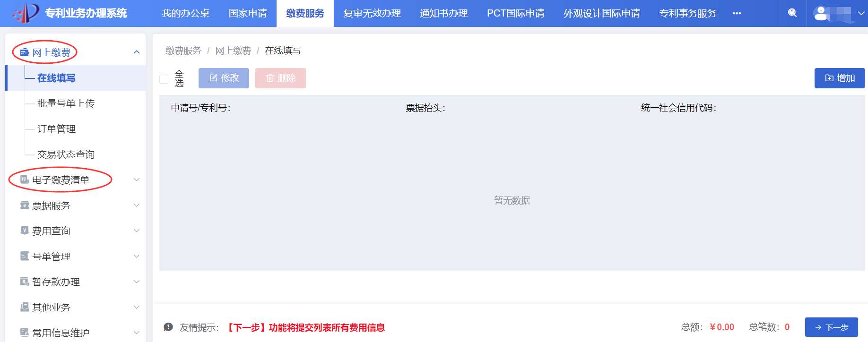Image resolution: width=868 pixels, height=342 pixels.
Task: Expand 暂存款办理 with its chevron
Action: (137, 282)
